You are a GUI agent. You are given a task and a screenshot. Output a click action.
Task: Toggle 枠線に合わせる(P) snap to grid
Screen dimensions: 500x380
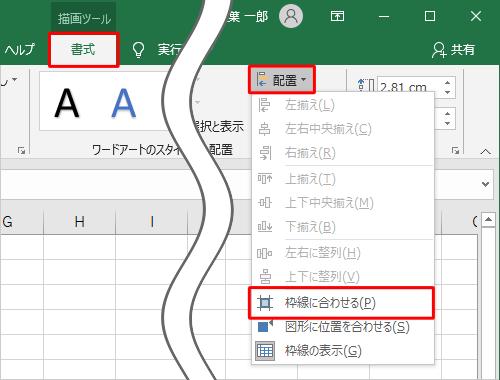point(342,303)
